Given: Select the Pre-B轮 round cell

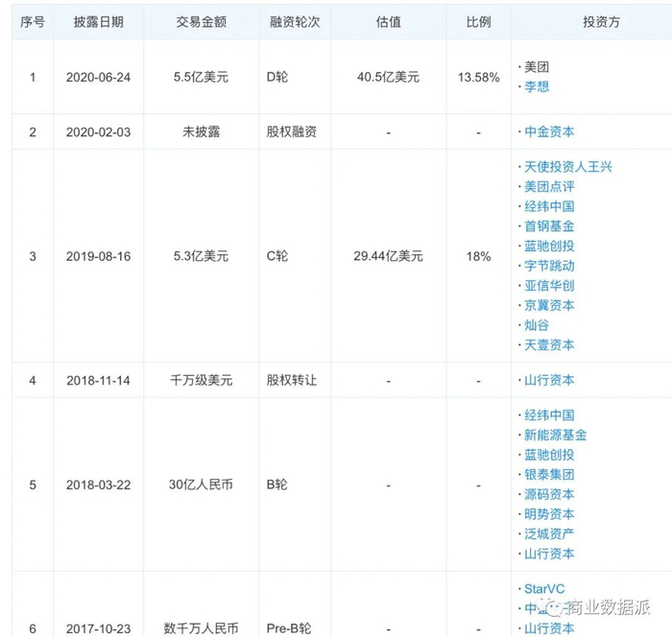Looking at the screenshot, I should pyautogui.click(x=289, y=628).
